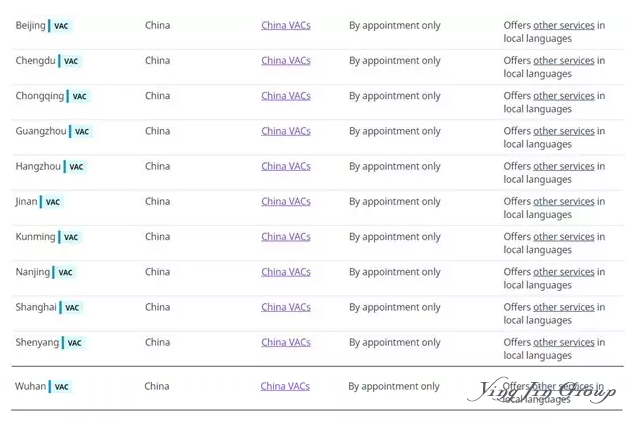Open 'other services' link in Shanghai row
626x422 pixels.
click(564, 307)
